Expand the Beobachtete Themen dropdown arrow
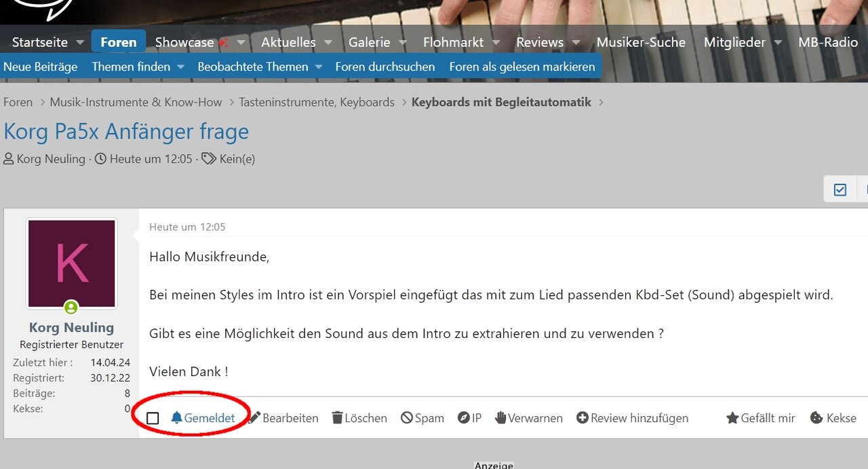 coord(318,67)
